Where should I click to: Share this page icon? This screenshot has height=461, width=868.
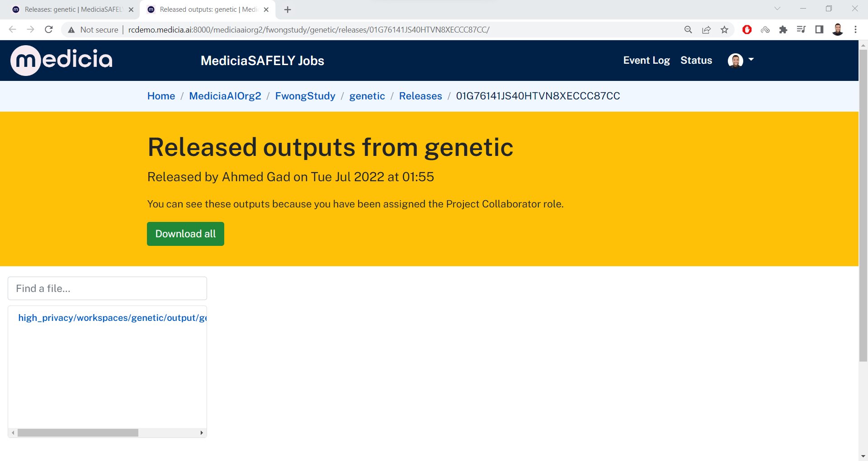(x=706, y=30)
